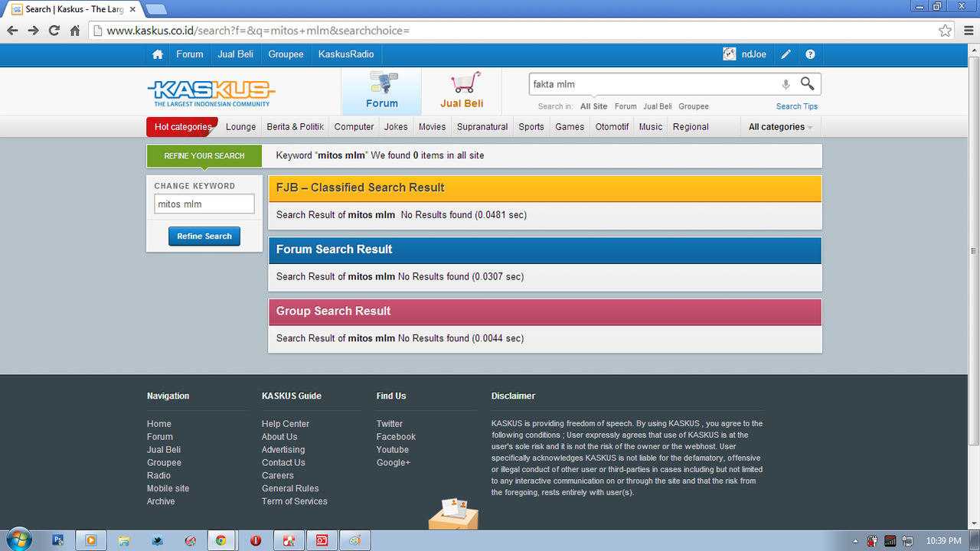Open the Facebook footer link
Image resolution: width=980 pixels, height=551 pixels.
pos(396,437)
